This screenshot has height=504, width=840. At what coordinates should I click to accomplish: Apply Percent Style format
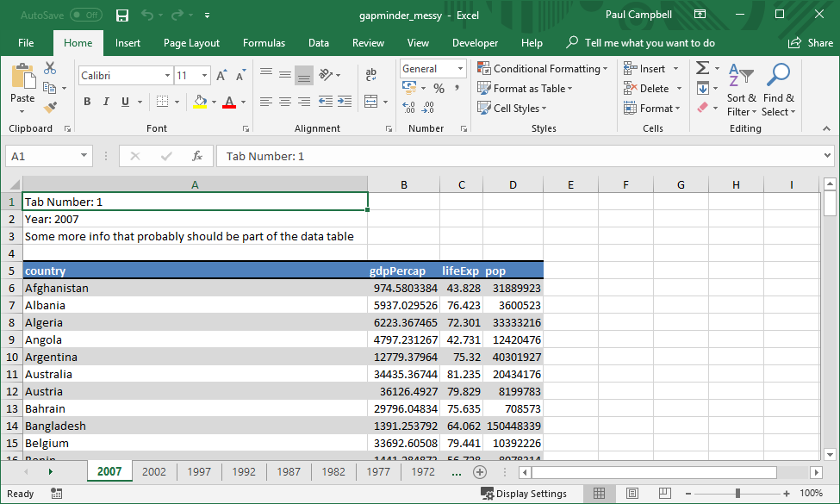pos(439,89)
